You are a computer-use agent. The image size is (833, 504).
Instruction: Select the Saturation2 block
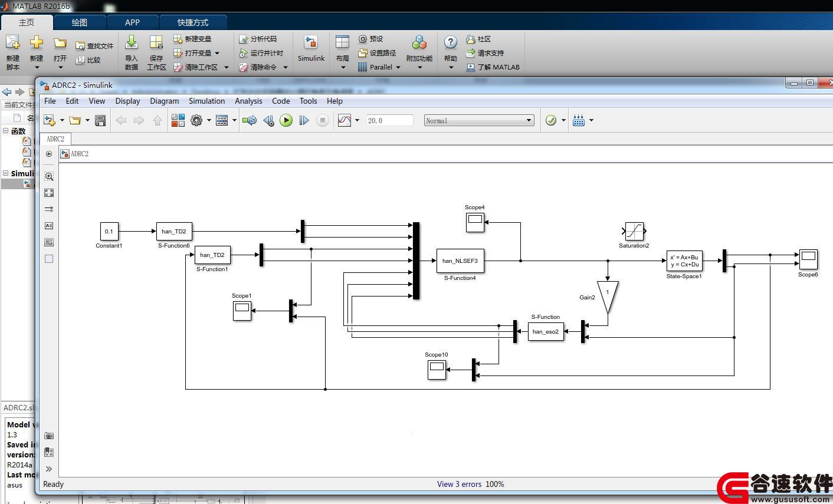[x=634, y=231]
